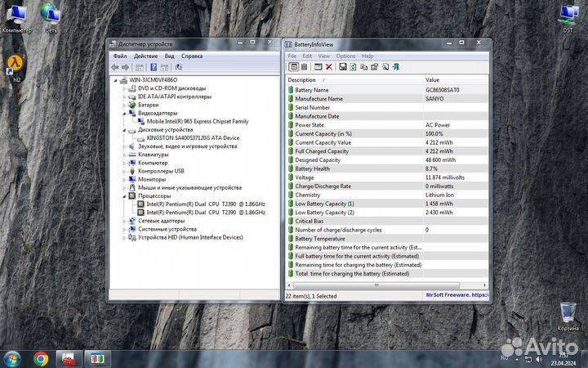Open the NirSoft Freeware link
Screen dimensions: 588x368
point(457,295)
